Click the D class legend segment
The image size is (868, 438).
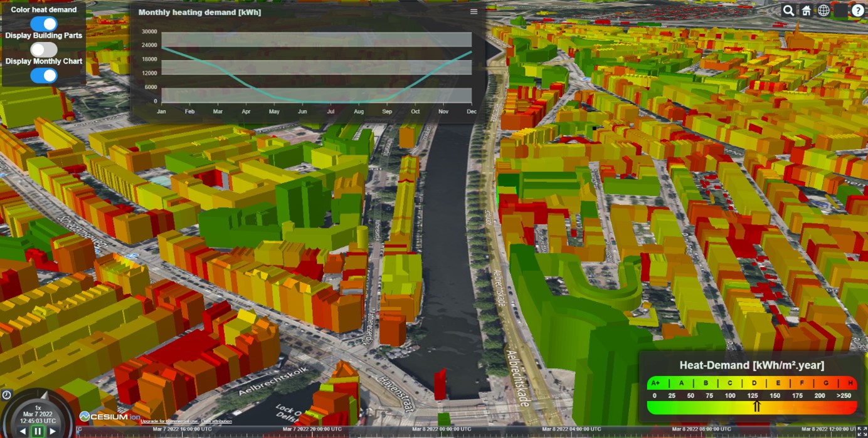tap(754, 383)
